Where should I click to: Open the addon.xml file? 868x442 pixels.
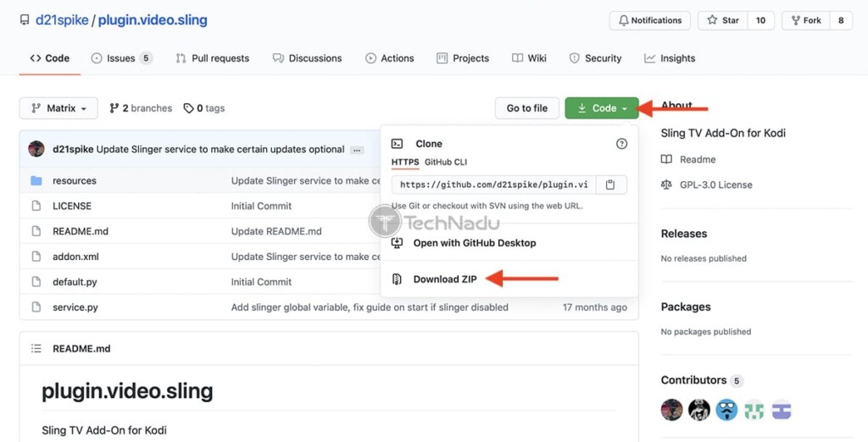(x=75, y=257)
